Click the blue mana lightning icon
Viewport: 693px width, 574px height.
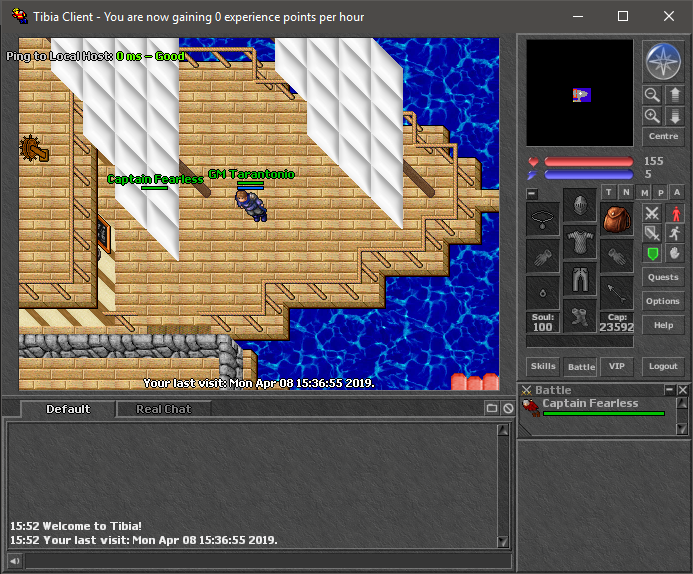coord(533,175)
